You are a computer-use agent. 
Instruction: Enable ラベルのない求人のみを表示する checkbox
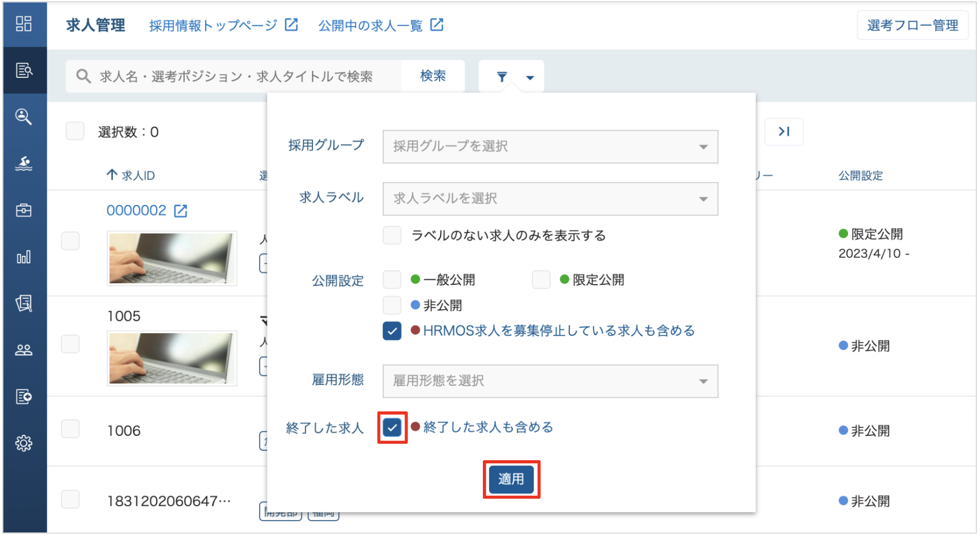click(x=392, y=236)
